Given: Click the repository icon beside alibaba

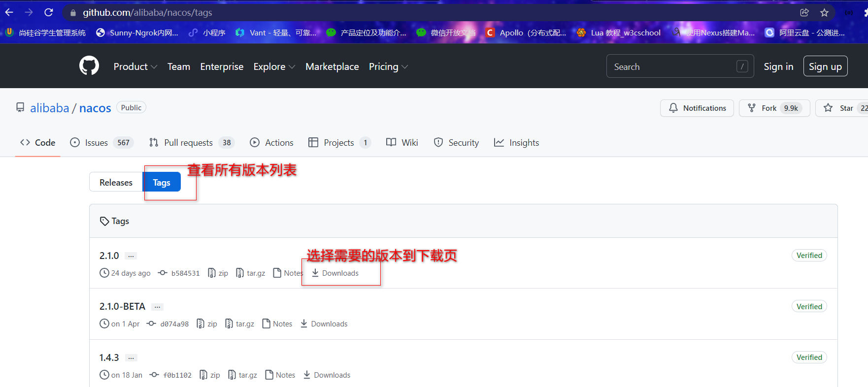Looking at the screenshot, I should coord(20,107).
